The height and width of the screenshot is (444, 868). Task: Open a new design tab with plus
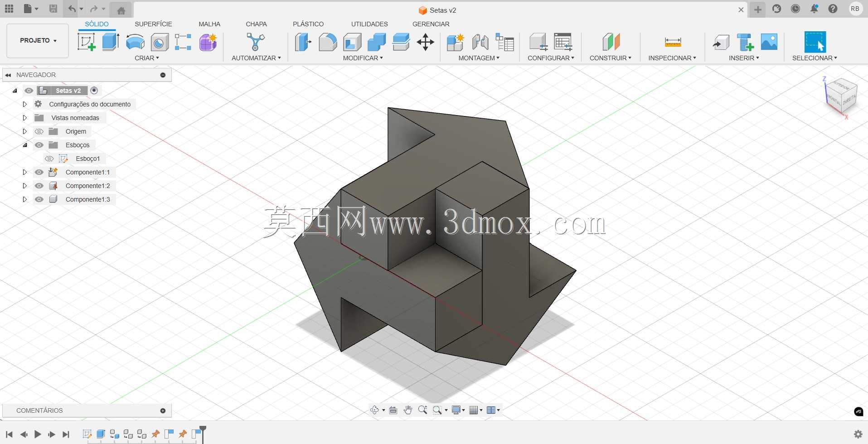tap(757, 10)
